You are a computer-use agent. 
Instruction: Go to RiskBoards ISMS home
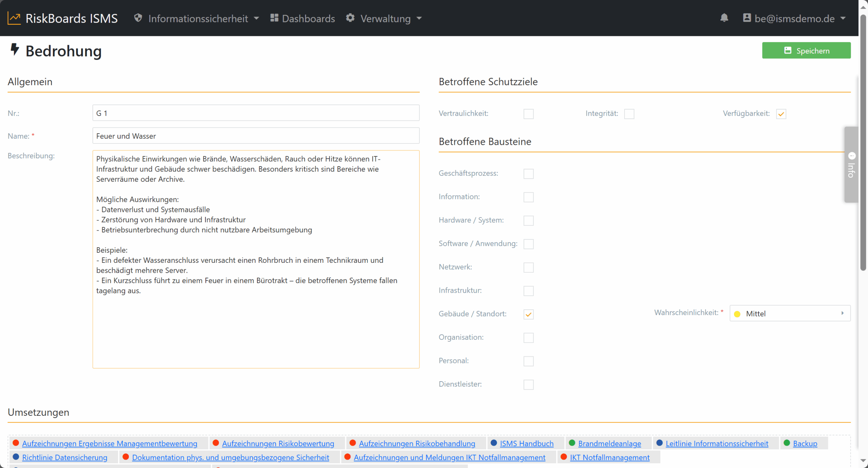(63, 18)
